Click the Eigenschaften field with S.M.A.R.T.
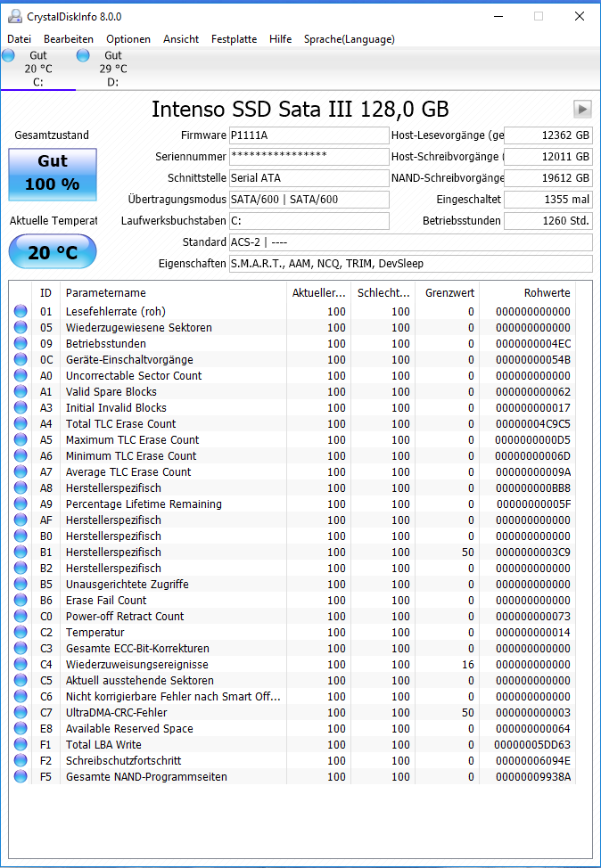601x868 pixels. tap(411, 264)
